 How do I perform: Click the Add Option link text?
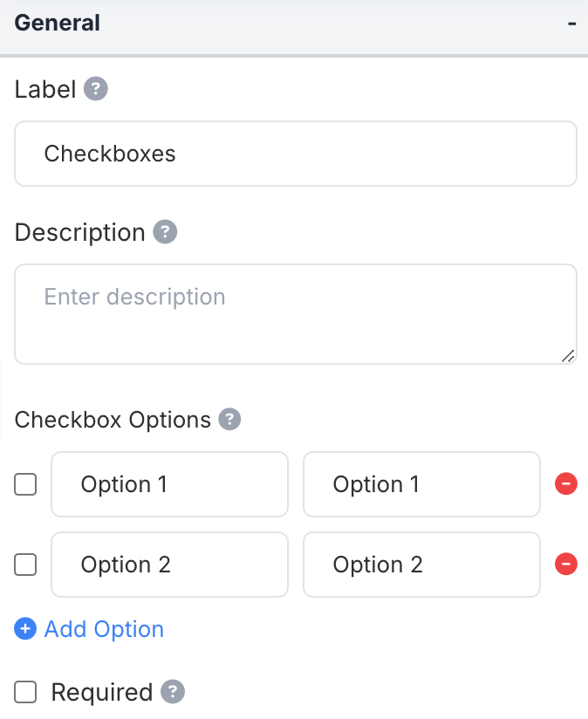pyautogui.click(x=104, y=629)
